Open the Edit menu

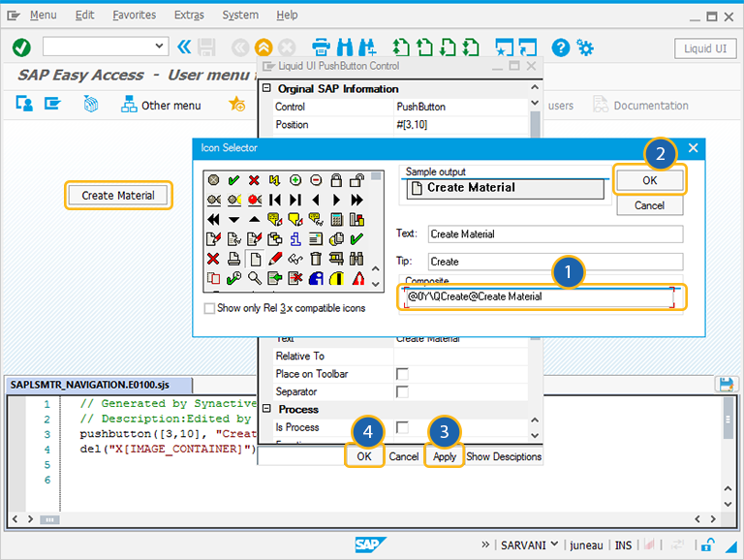click(84, 16)
